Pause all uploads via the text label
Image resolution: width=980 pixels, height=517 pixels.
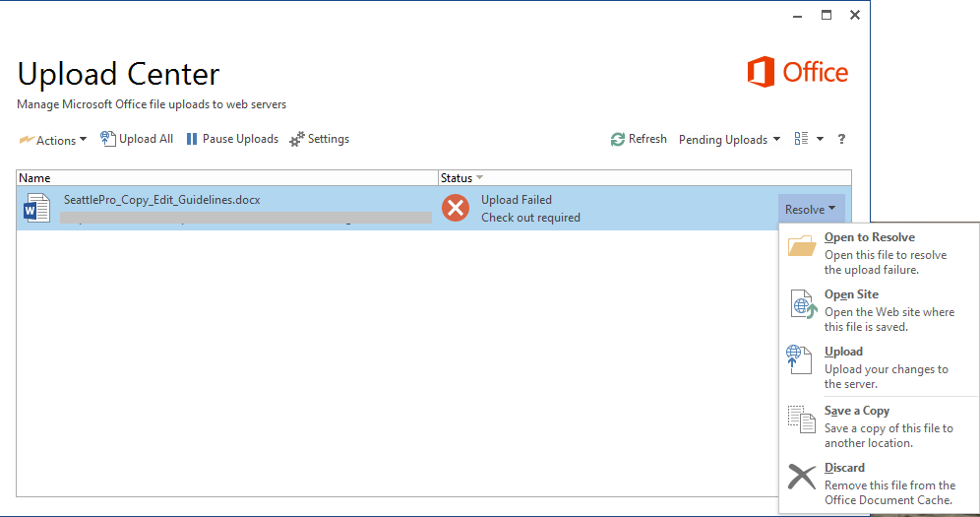click(241, 139)
